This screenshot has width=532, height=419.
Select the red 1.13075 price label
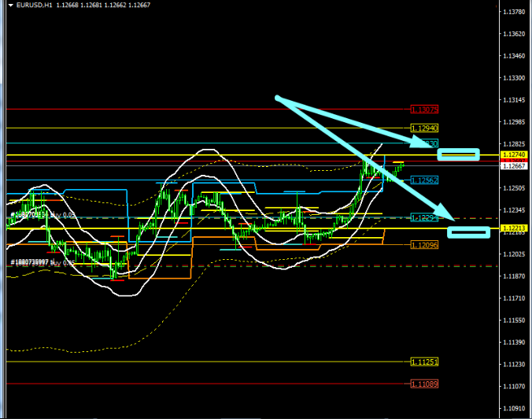coord(424,109)
